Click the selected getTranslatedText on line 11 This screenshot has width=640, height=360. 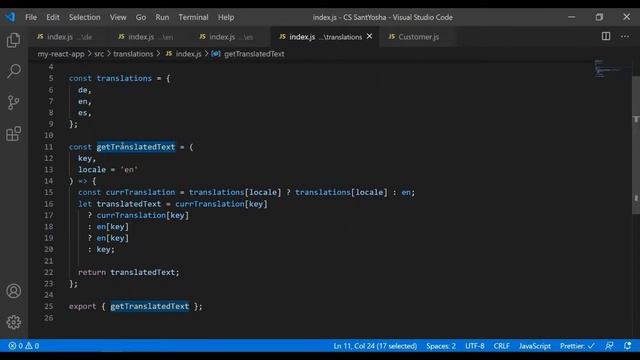[136, 147]
